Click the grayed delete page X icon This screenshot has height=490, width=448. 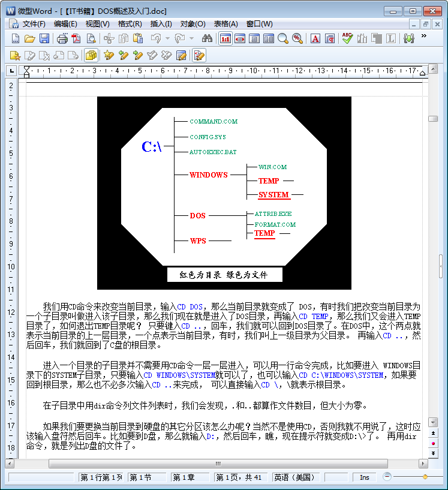pyautogui.click(x=44, y=56)
